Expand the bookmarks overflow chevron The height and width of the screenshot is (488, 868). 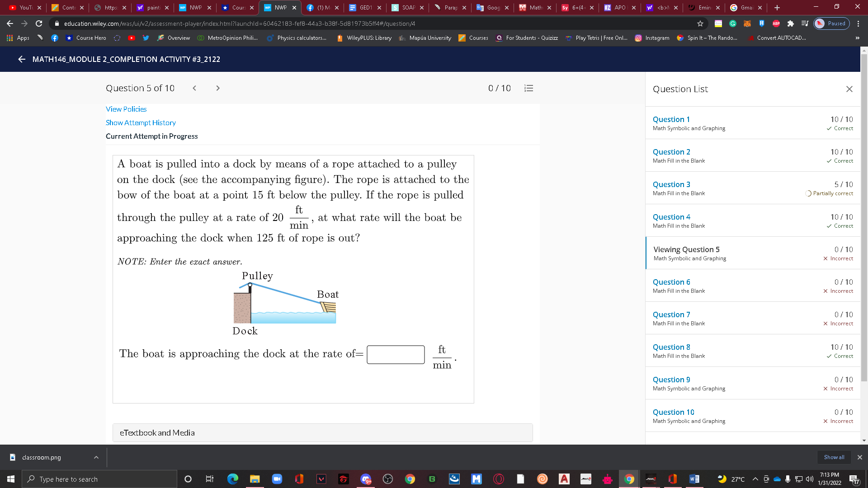click(857, 38)
